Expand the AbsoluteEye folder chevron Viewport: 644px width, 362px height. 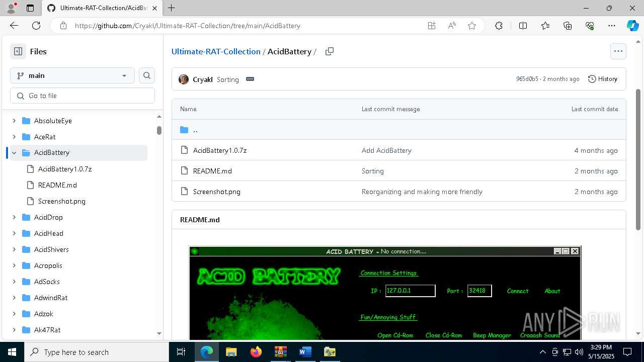pos(14,121)
